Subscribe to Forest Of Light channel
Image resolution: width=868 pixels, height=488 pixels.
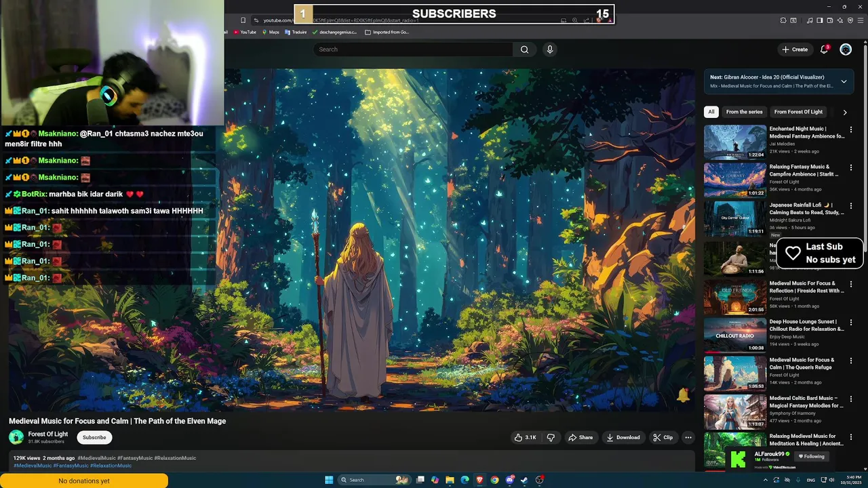[94, 437]
